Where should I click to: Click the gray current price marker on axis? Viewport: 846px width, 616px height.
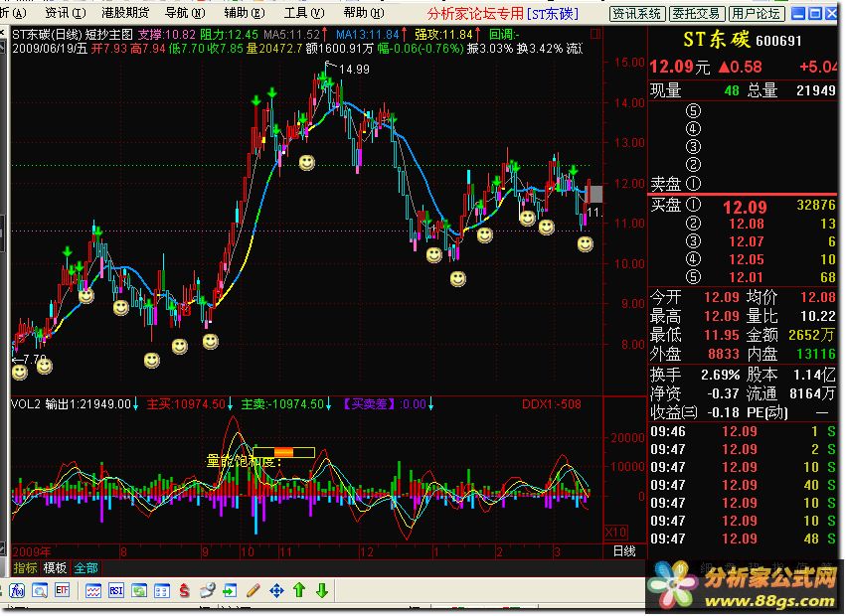594,194
